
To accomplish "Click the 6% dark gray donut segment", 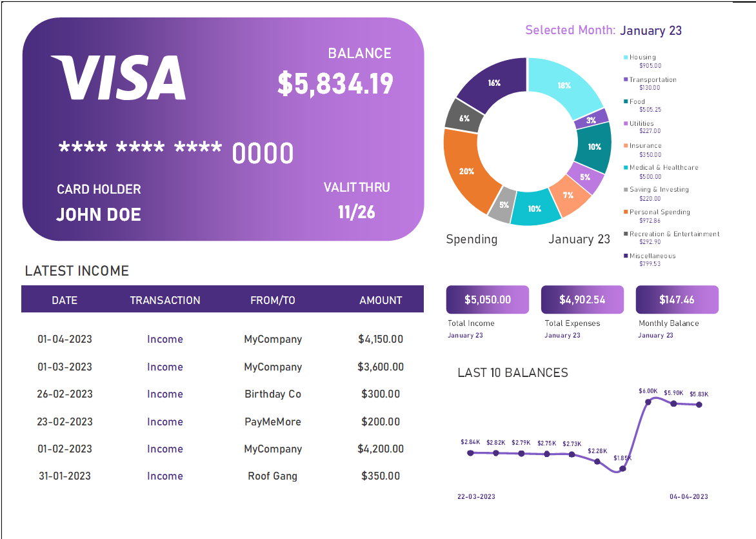I will (x=464, y=118).
